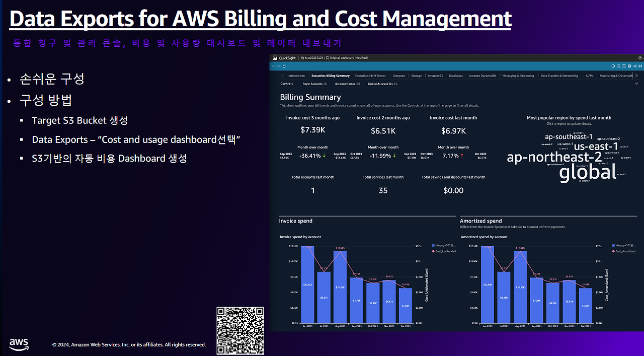Click the Dec 2023 bar in Invoice spend chart
644x356 pixels.
(405, 306)
